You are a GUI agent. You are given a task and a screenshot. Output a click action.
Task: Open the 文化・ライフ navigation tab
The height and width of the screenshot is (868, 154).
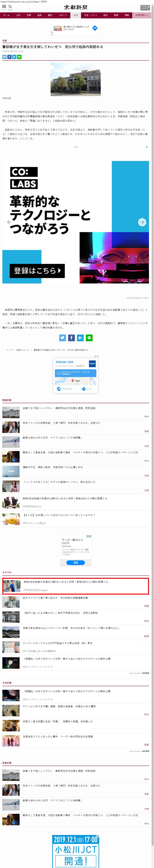click(90, 15)
